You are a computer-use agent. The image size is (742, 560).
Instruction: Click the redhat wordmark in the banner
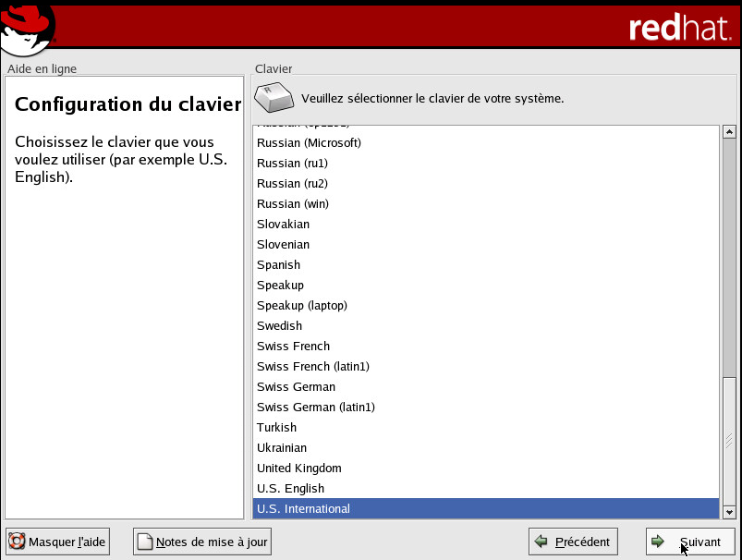[680, 28]
